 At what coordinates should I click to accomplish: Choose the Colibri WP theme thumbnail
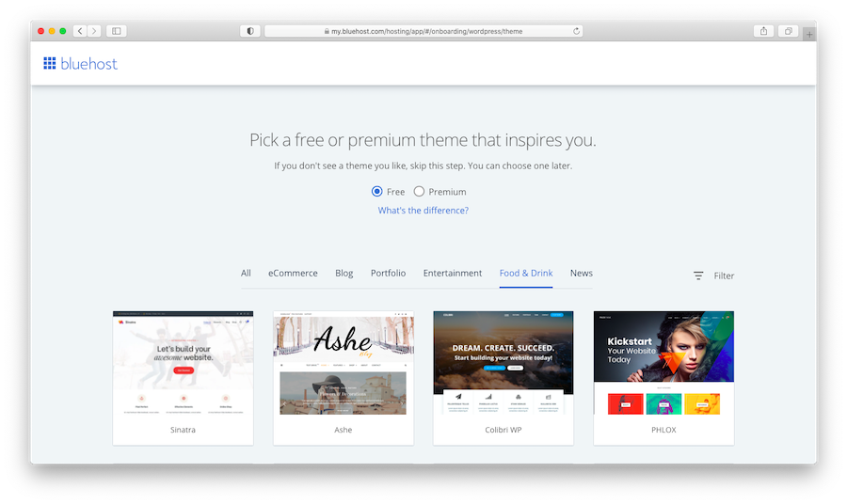coord(503,363)
